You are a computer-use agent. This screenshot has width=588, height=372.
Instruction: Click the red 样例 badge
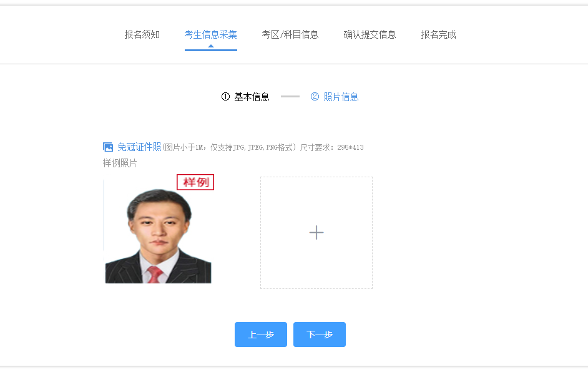(x=195, y=182)
